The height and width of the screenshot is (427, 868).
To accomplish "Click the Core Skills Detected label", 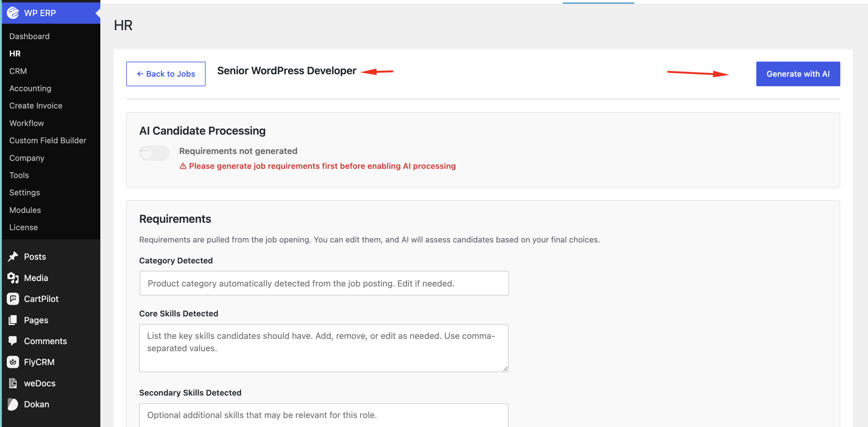I will coord(179,313).
